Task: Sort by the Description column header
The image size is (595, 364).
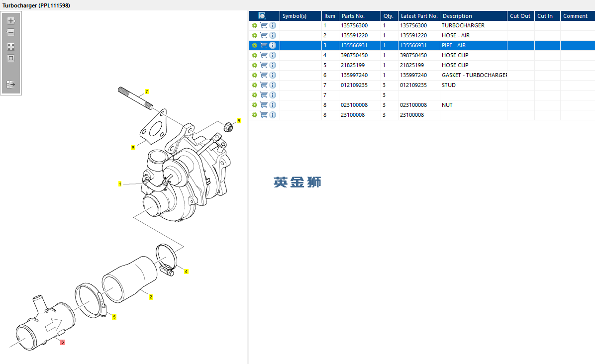Action: (474, 16)
